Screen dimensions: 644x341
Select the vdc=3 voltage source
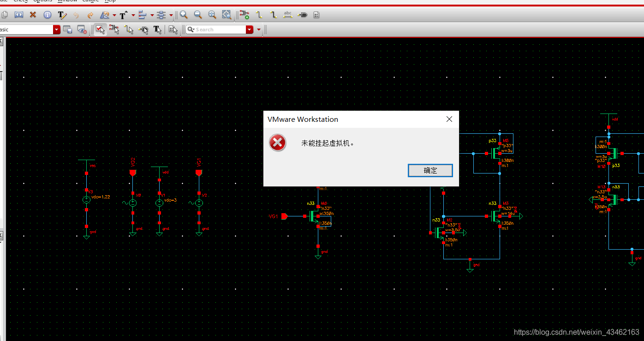(x=159, y=202)
